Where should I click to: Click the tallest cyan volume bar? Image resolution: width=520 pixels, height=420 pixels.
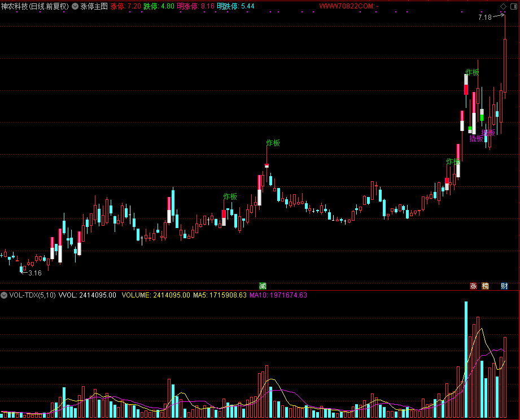466,360
